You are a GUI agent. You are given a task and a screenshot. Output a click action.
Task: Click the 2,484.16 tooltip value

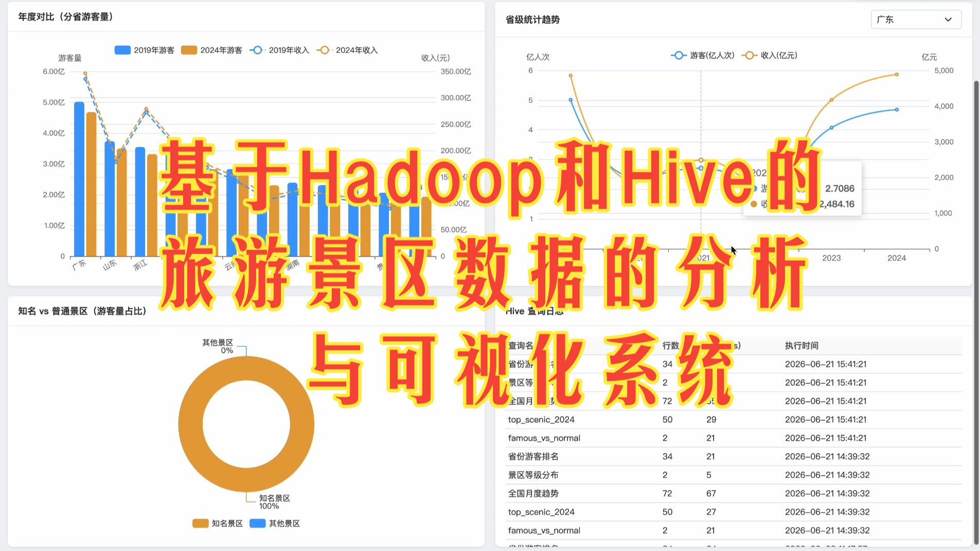pos(836,204)
